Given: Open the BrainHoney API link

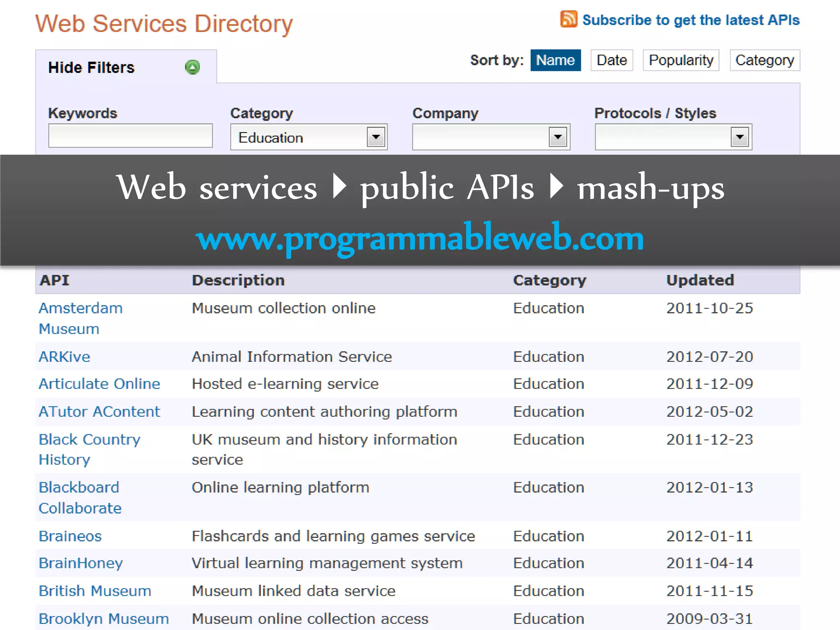Looking at the screenshot, I should tap(81, 563).
